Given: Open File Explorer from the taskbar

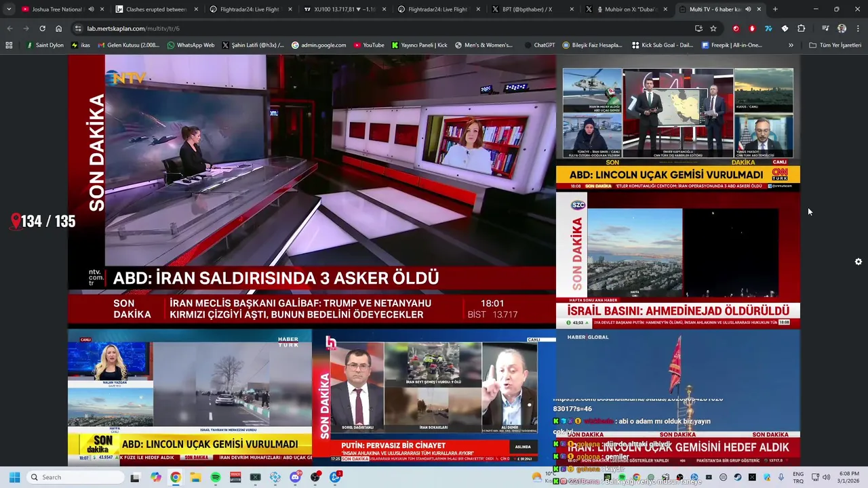Looking at the screenshot, I should 195,477.
